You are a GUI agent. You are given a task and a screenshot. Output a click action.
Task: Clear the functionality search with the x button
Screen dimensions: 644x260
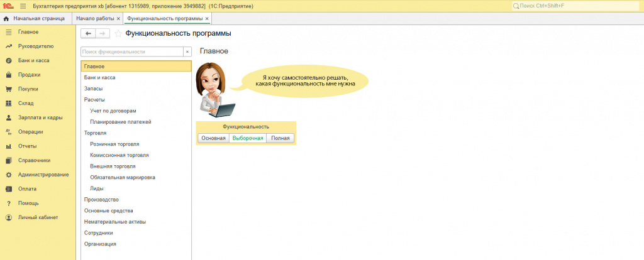point(187,52)
